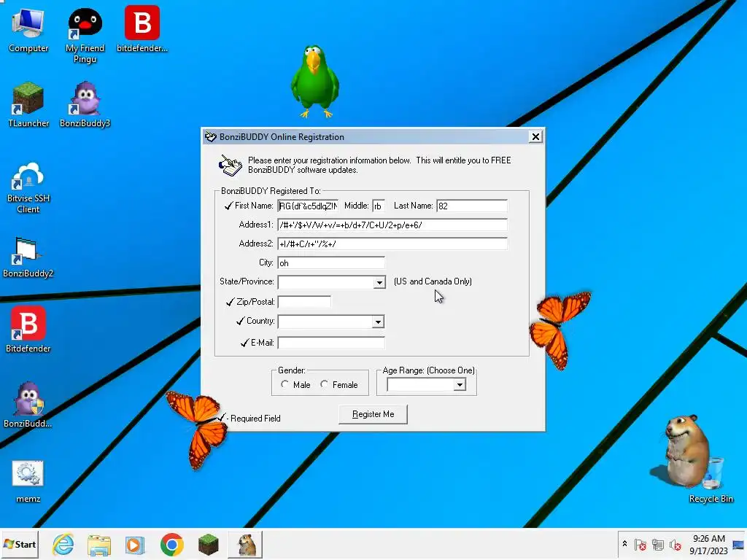Open File Explorer from the taskbar
The width and height of the screenshot is (747, 560).
(x=99, y=545)
